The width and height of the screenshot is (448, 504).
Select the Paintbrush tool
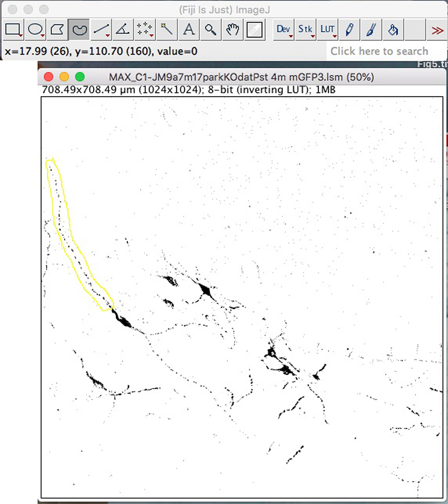pyautogui.click(x=371, y=29)
